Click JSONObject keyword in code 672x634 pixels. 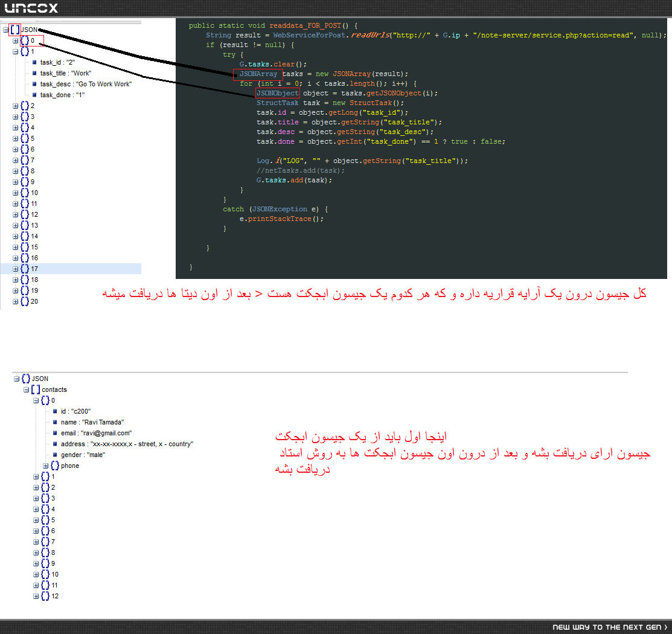tap(277, 94)
